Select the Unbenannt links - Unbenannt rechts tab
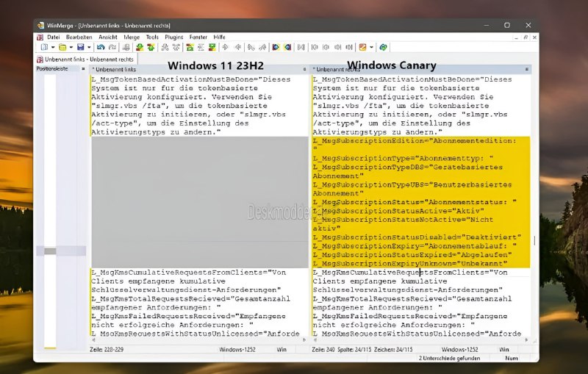Screen dimensions: 588x374 [x=85, y=59]
